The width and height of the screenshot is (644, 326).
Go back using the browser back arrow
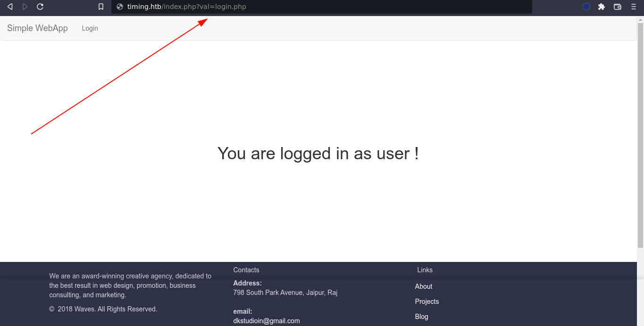coord(10,7)
